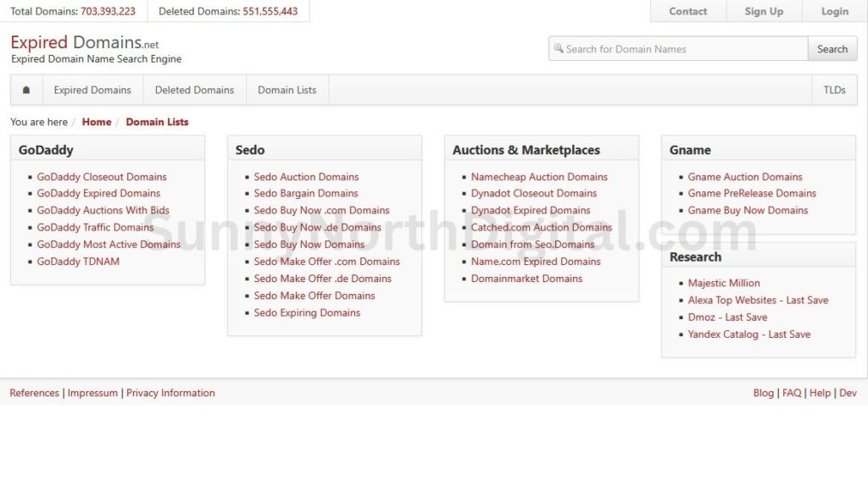This screenshot has height=481, width=868.
Task: Open the Majestic Million research list
Action: (724, 283)
